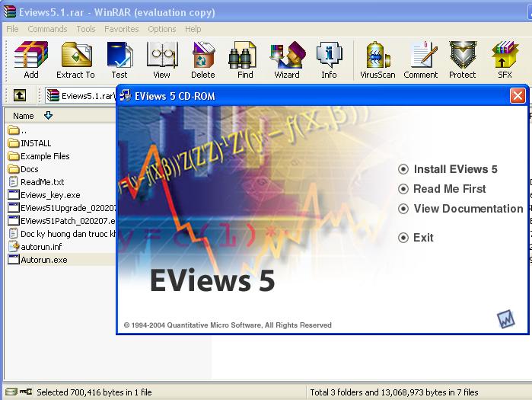
Task: Click 'Selected 700,416 bytes in 1 file' status text
Action: [x=94, y=392]
